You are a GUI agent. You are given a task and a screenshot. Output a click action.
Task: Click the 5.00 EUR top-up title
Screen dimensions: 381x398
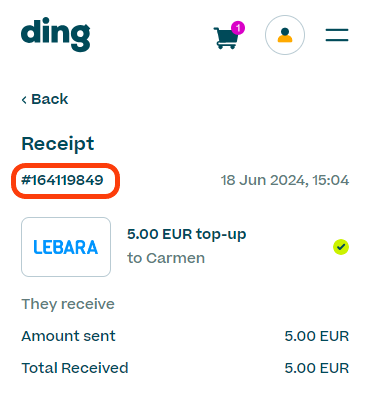coord(187,234)
